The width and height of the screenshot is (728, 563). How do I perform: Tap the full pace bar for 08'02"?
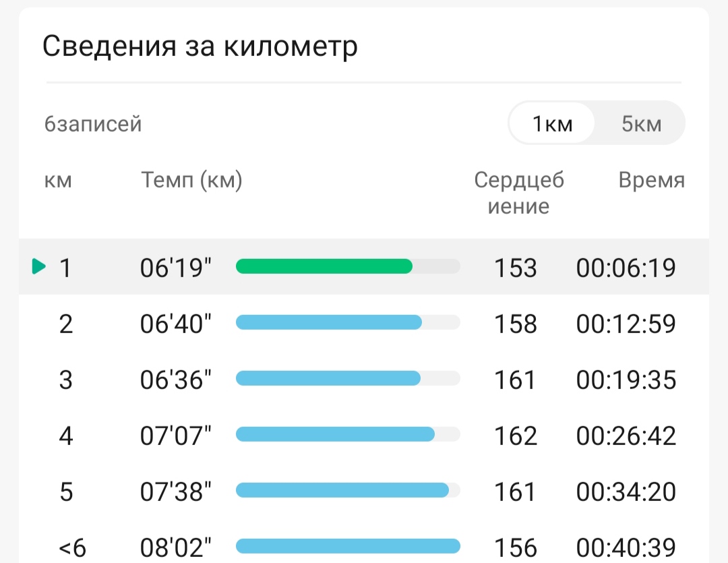[348, 546]
